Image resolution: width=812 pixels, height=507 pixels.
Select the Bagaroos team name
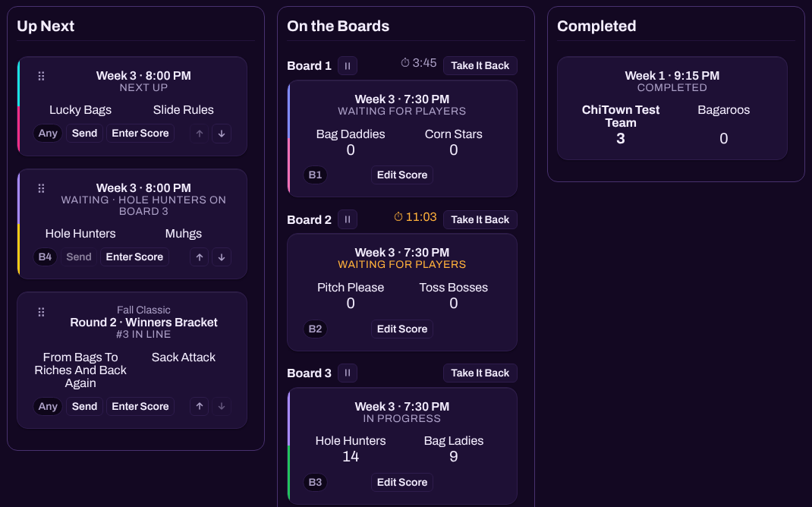click(x=723, y=110)
